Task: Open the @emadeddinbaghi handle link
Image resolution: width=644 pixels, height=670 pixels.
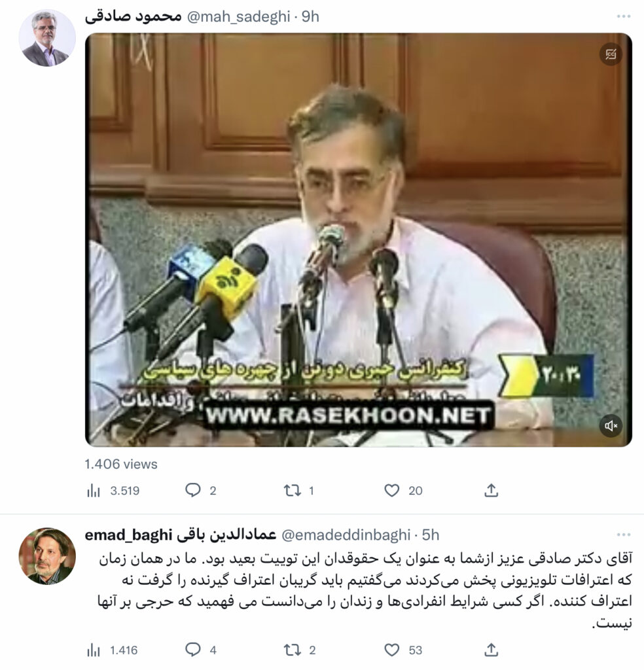Action: click(x=346, y=535)
